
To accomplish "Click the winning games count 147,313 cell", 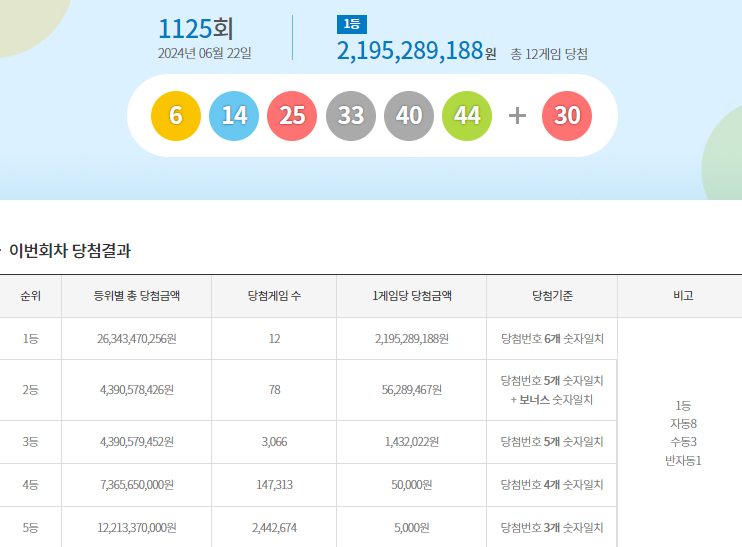I will [x=274, y=485].
